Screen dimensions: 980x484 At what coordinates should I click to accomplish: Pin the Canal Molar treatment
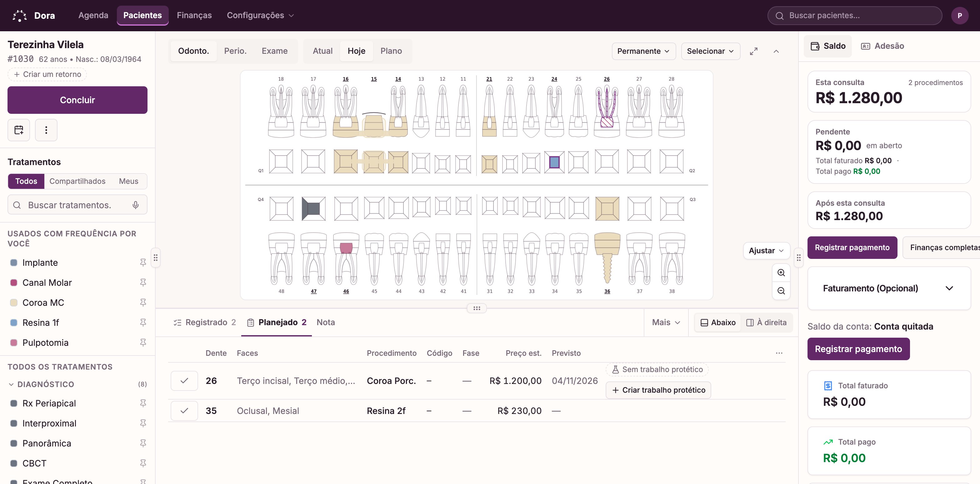pos(143,283)
